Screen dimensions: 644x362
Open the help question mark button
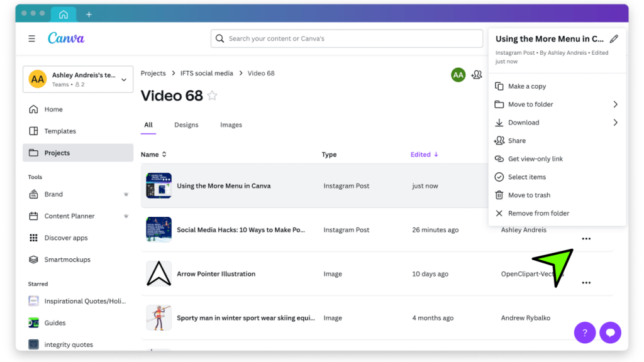point(584,332)
